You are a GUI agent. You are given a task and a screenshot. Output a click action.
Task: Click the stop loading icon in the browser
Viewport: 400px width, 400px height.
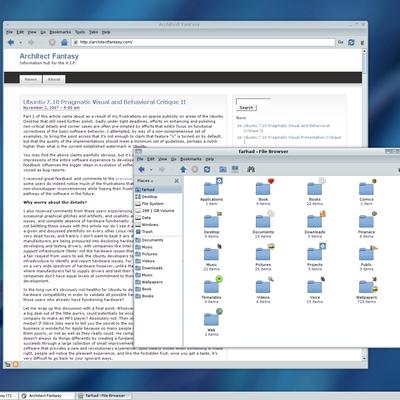coord(52,42)
